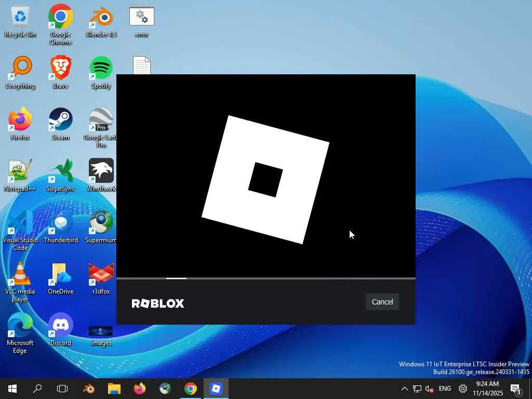Select the error file on the desktop
532x399 pixels.
point(141,22)
